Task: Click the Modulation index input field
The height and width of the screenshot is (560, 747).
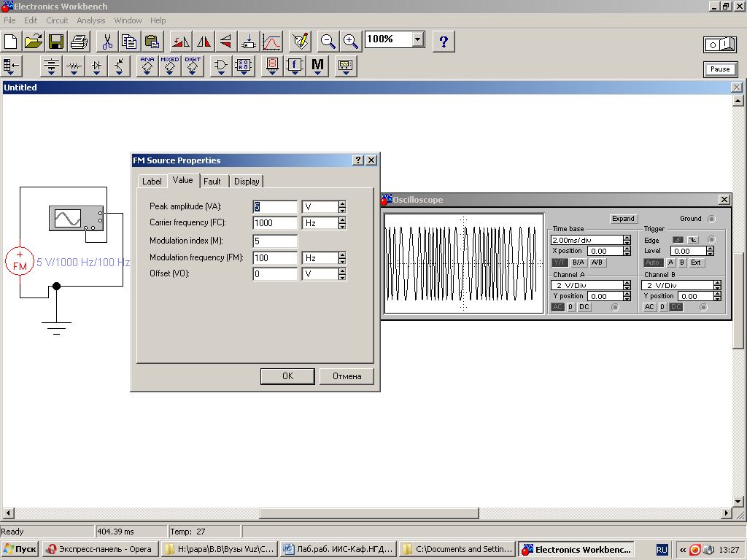Action: point(275,241)
